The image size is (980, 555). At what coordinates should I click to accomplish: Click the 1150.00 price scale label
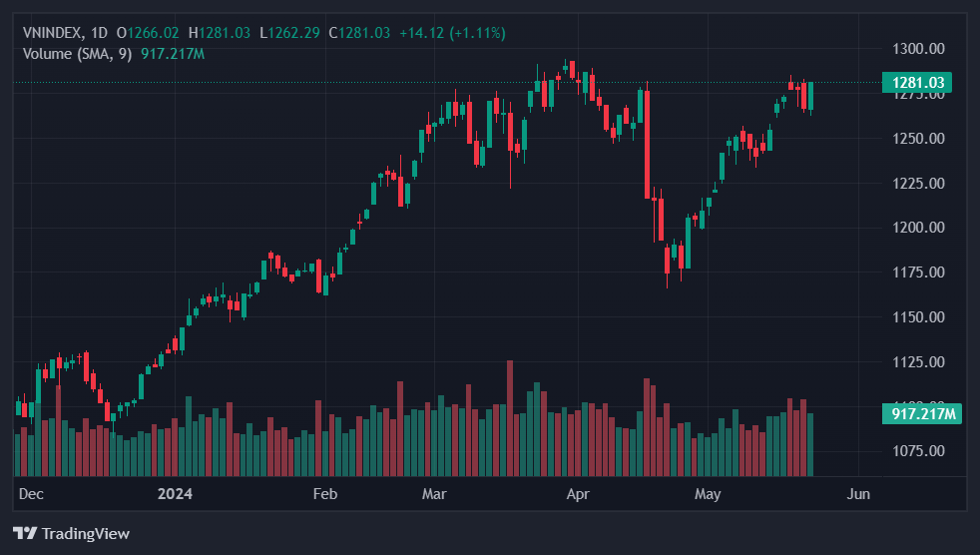pos(916,317)
